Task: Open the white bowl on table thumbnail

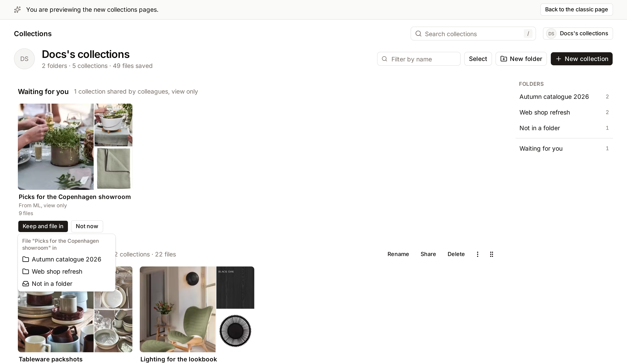Action: click(113, 125)
